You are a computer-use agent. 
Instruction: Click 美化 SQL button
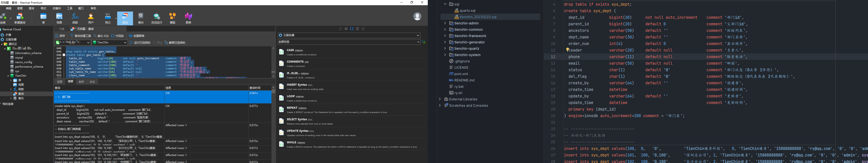[x=101, y=36]
